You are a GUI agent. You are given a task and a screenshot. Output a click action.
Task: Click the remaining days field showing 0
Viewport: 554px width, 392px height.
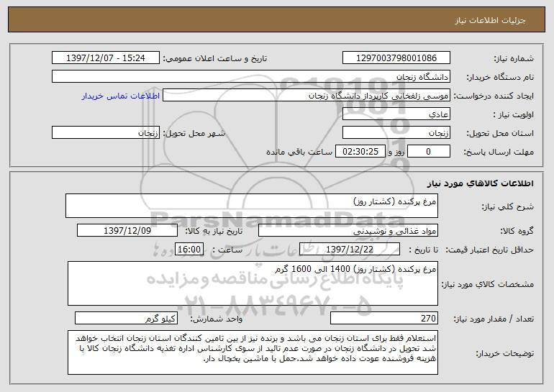(x=429, y=152)
